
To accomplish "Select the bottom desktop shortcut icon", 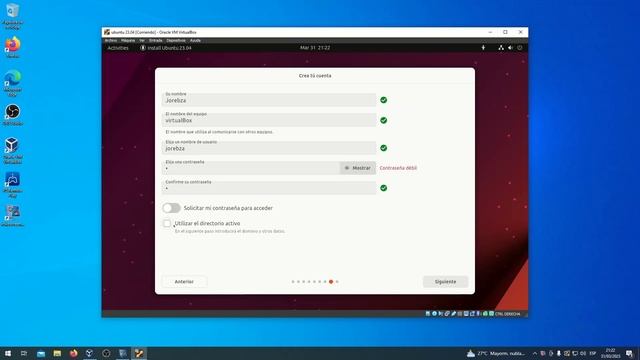I will click(x=13, y=216).
